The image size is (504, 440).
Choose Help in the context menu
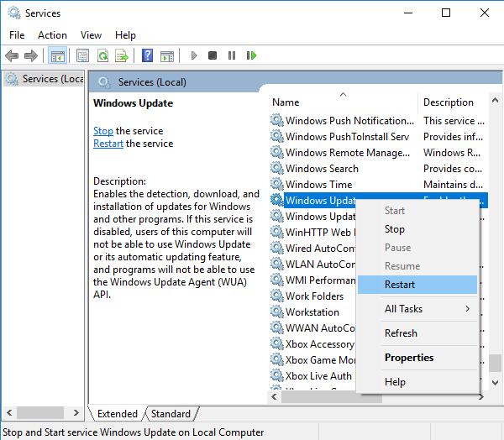click(x=417, y=382)
